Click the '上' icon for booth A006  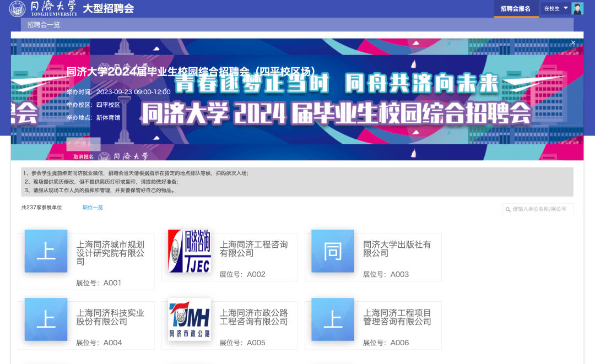(x=333, y=320)
